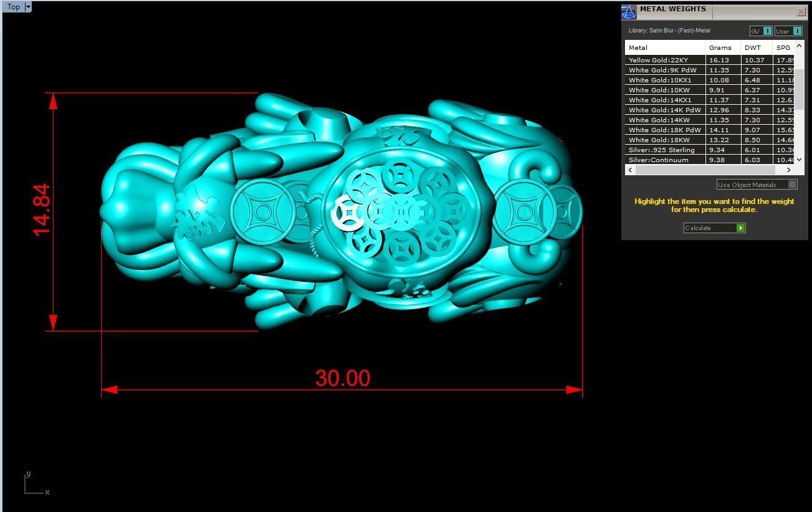Image resolution: width=812 pixels, height=512 pixels.
Task: Click the highlighted white coin on the model
Action: (x=348, y=214)
